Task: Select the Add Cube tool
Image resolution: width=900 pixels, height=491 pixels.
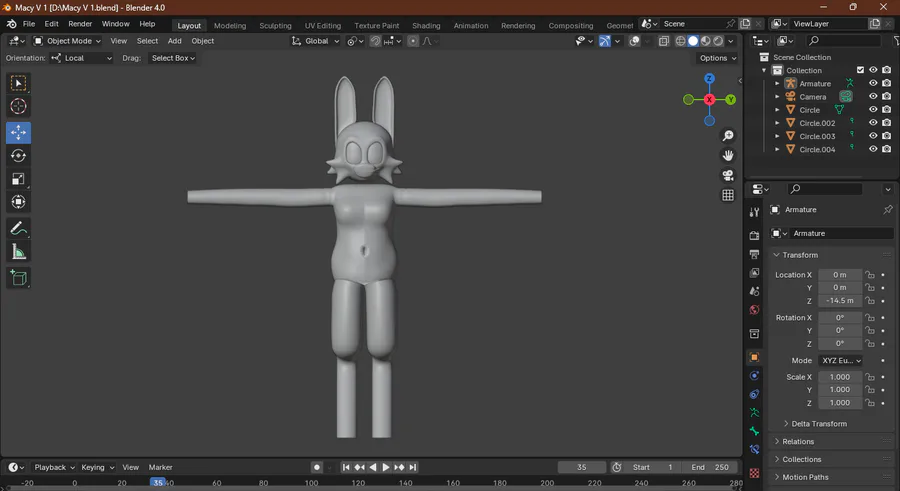Action: click(18, 278)
